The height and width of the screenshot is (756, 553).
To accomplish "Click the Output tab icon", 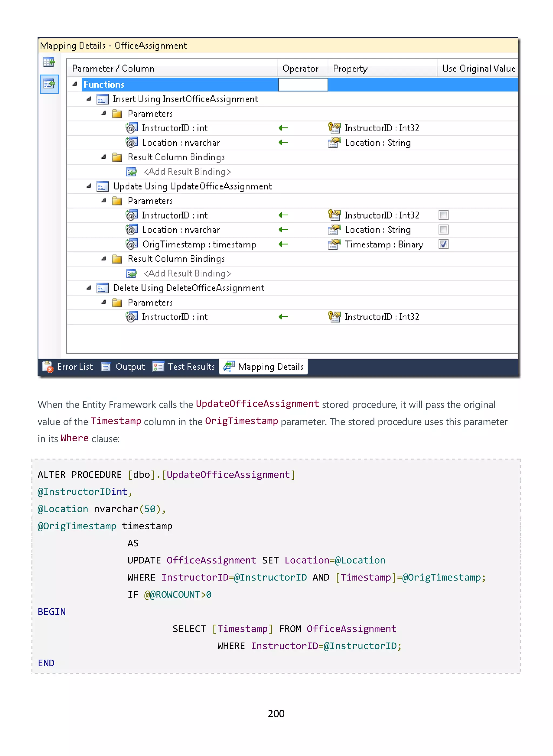I will point(106,367).
